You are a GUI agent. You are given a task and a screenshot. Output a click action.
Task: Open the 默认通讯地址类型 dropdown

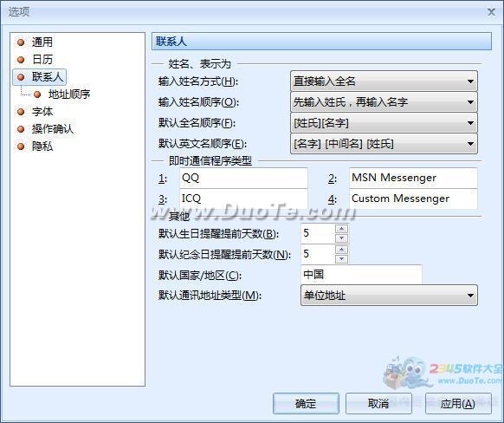click(x=389, y=295)
